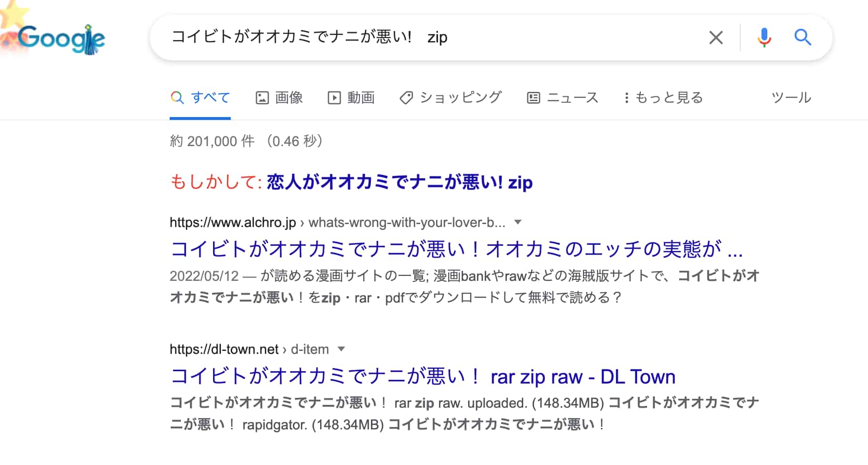Switch to the 画像 tab
Screen dimensions: 868x465
pos(279,98)
